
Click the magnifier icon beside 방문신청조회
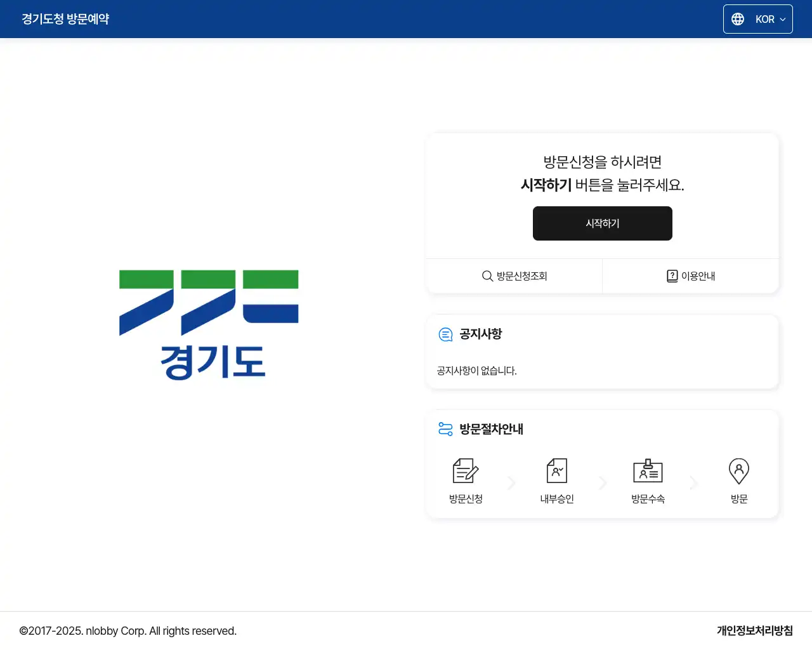click(x=487, y=276)
